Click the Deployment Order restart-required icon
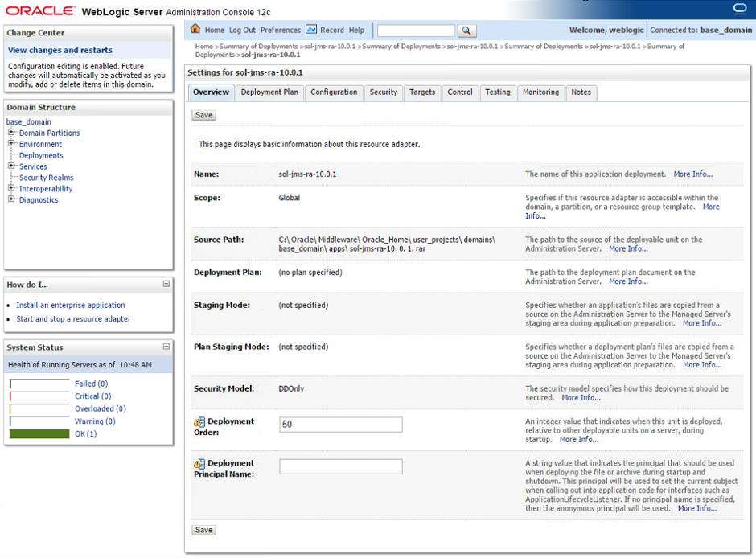756x558 pixels. 199,422
